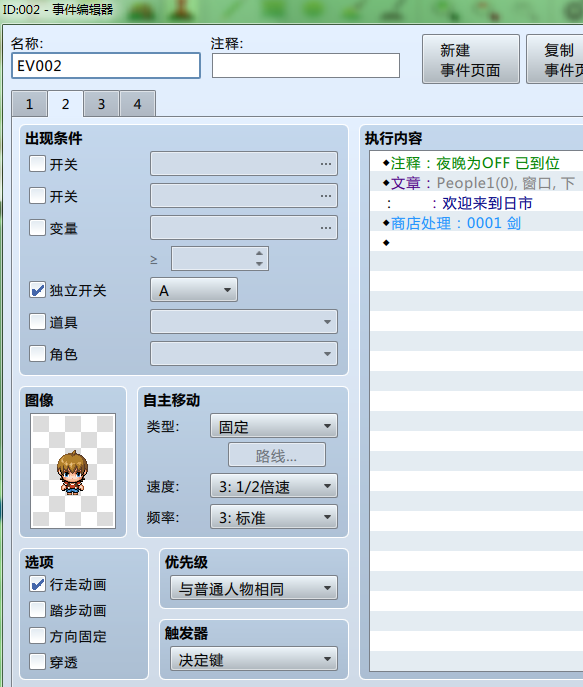This screenshot has height=687, width=583.
Task: Click the 名称 field containing EV002
Action: click(x=106, y=66)
